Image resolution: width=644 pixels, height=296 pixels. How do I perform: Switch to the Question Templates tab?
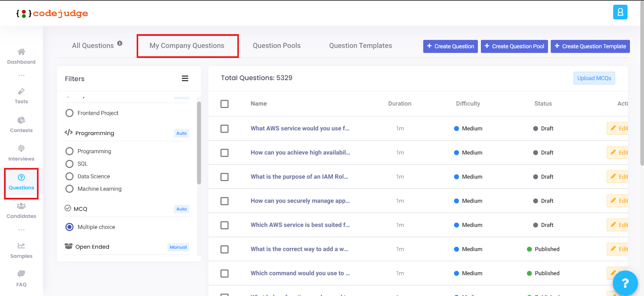(361, 46)
